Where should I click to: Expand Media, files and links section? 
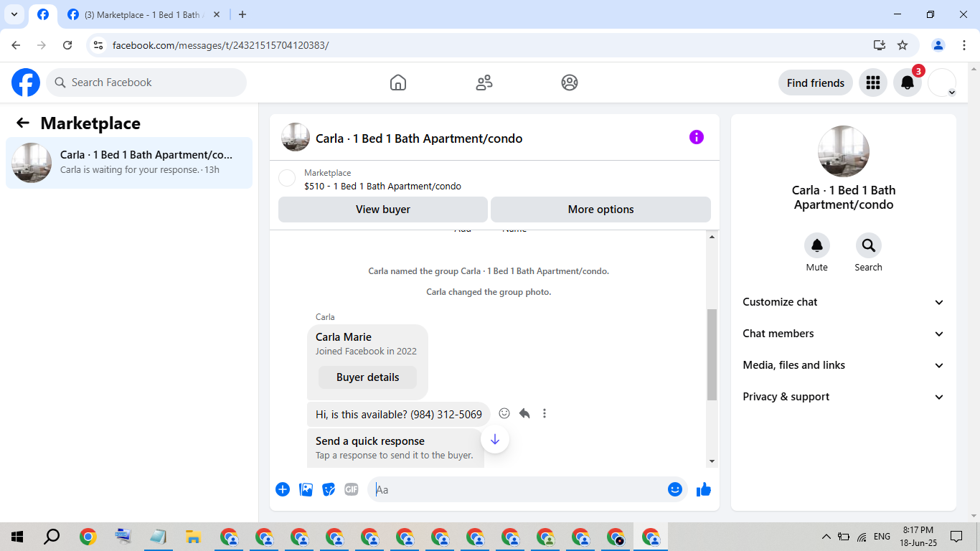click(844, 365)
